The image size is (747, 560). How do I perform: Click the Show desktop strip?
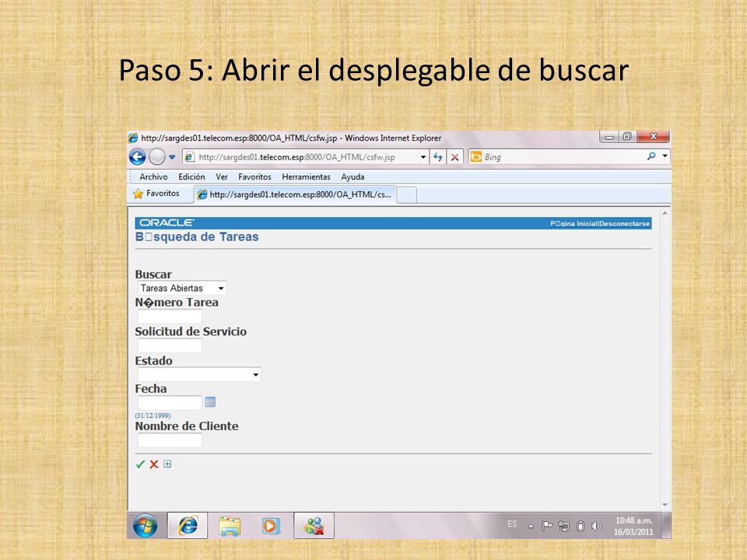click(x=667, y=525)
